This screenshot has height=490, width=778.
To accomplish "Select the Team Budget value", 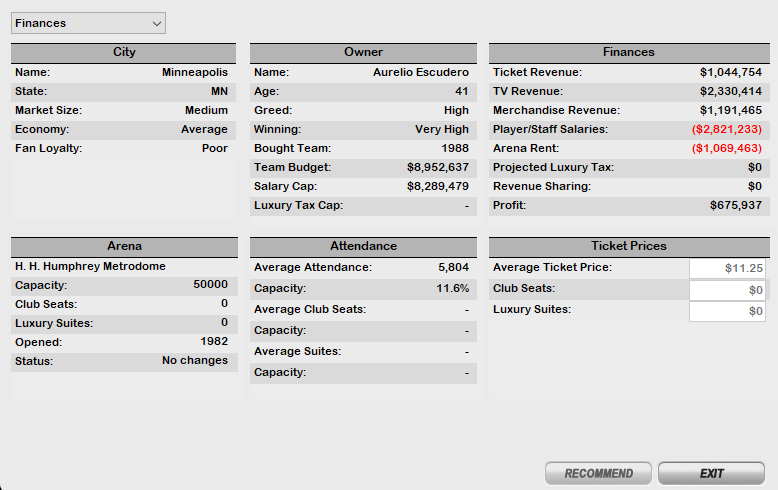I will point(437,168).
